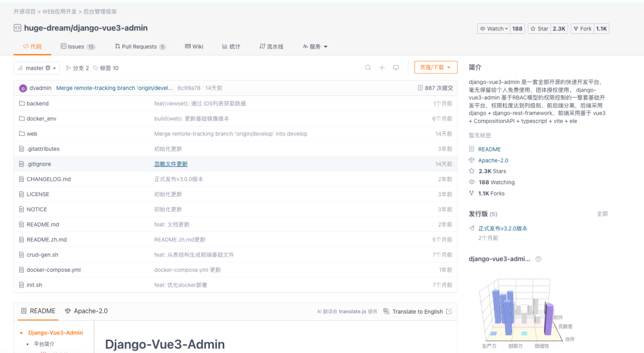Screen dimensions: 644x353
Task: Click the license scale icon beside Apache-2.0
Action: (x=472, y=160)
